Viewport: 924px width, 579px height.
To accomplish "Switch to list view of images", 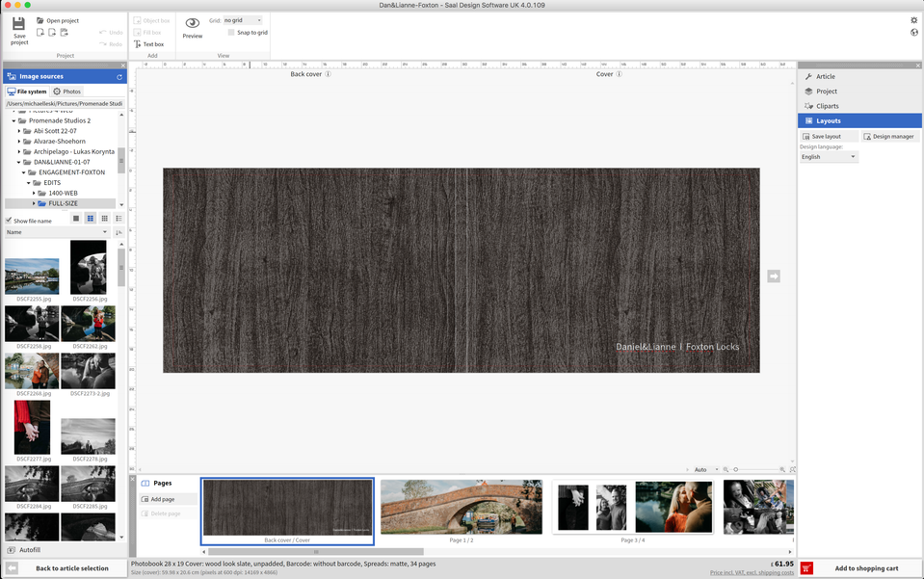I will tap(119, 219).
